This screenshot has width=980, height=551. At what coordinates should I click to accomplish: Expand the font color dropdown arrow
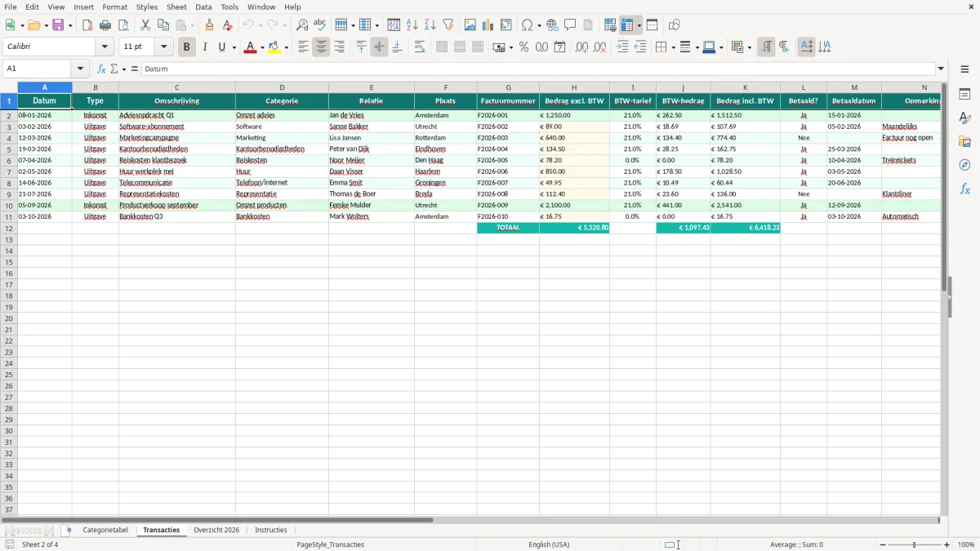[261, 47]
